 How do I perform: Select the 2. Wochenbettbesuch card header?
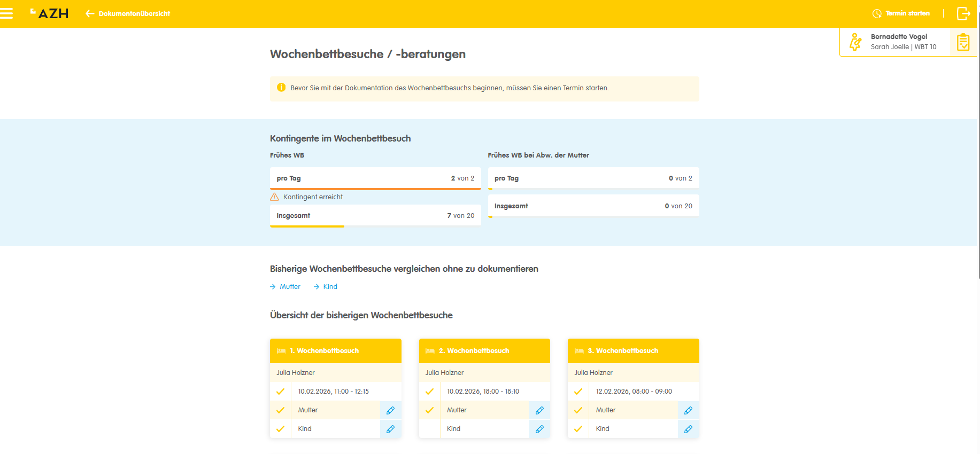pyautogui.click(x=484, y=351)
